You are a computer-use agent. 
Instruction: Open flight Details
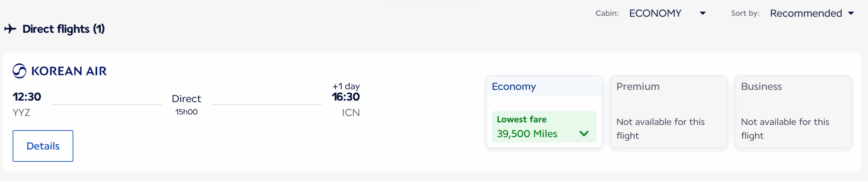click(43, 146)
